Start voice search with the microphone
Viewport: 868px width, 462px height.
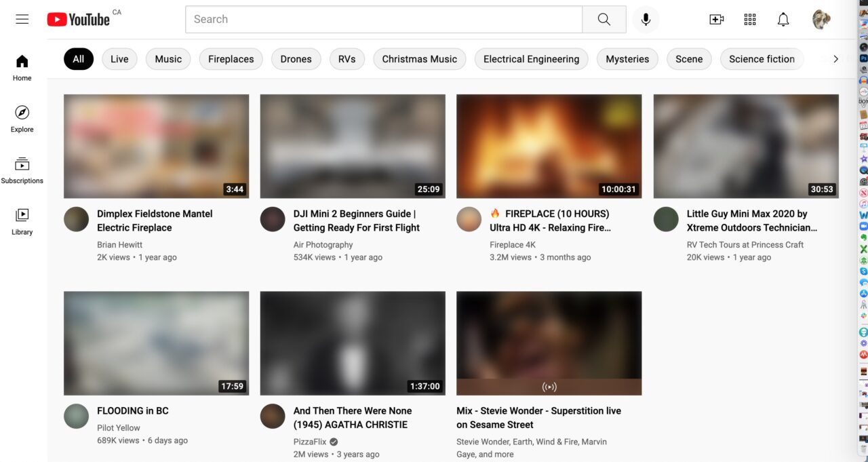(646, 19)
